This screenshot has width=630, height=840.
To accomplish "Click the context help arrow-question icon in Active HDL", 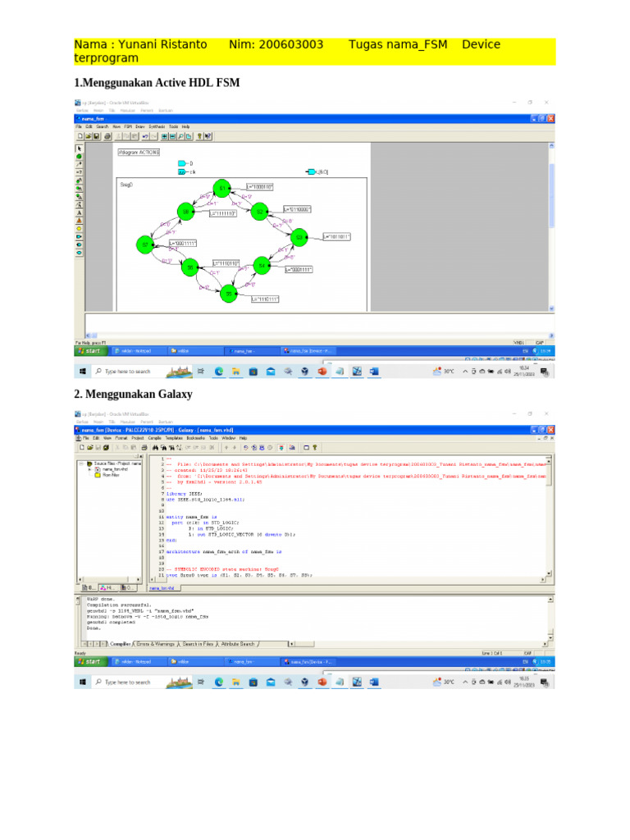I will (208, 137).
